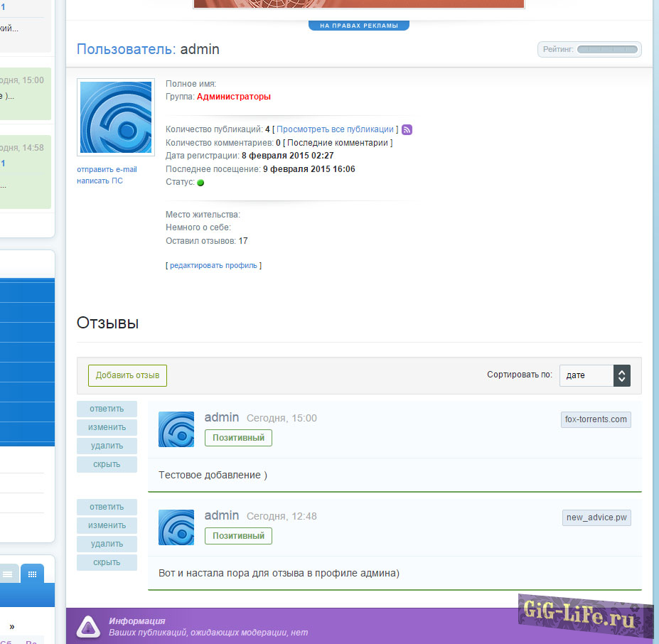Open "редактировать профиль" link
659x644 pixels.
point(213,265)
